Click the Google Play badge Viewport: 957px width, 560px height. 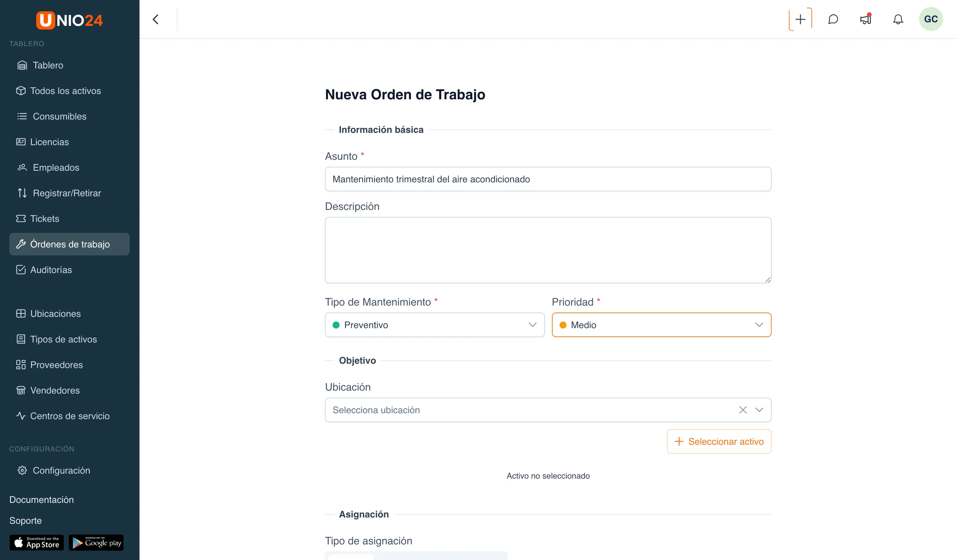pyautogui.click(x=96, y=542)
